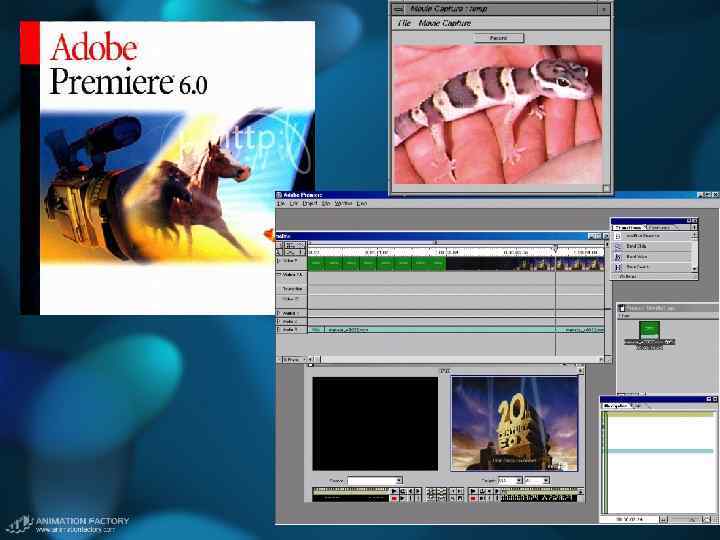This screenshot has height=540, width=720.
Task: Click the red stop button under Source view
Action: click(394, 499)
